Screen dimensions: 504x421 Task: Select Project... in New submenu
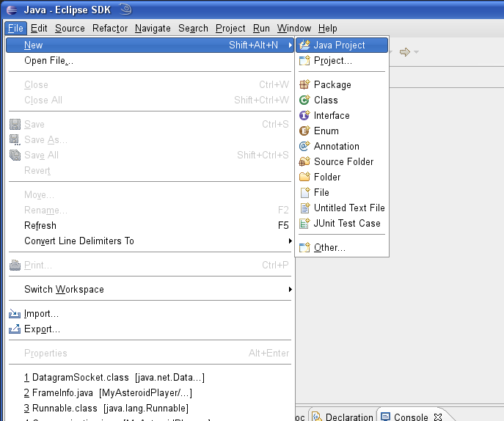(342, 60)
